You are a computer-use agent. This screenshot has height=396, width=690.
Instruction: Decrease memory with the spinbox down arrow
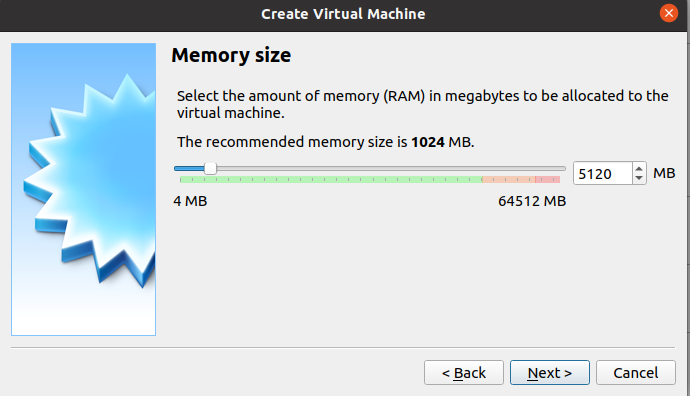point(639,178)
